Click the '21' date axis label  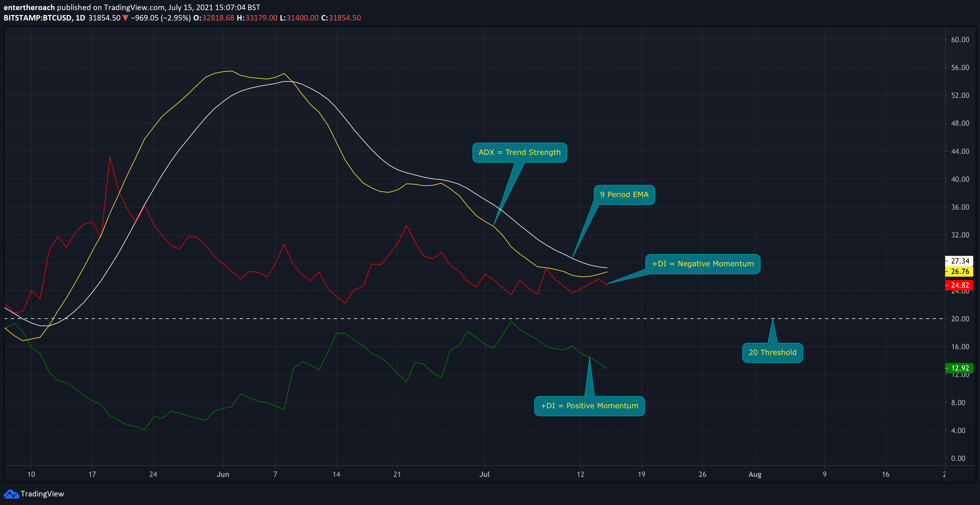tap(397, 475)
